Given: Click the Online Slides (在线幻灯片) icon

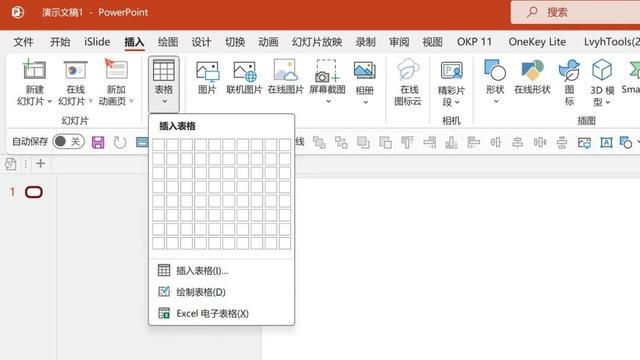Looking at the screenshot, I should tap(75, 70).
